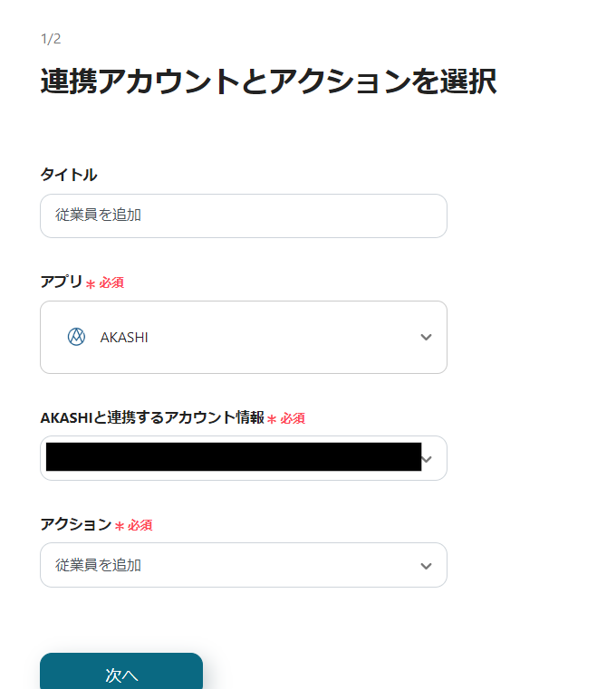Click the 従業員を追加 action selection
Viewport: 616px width, 689px height.
pyautogui.click(x=244, y=565)
